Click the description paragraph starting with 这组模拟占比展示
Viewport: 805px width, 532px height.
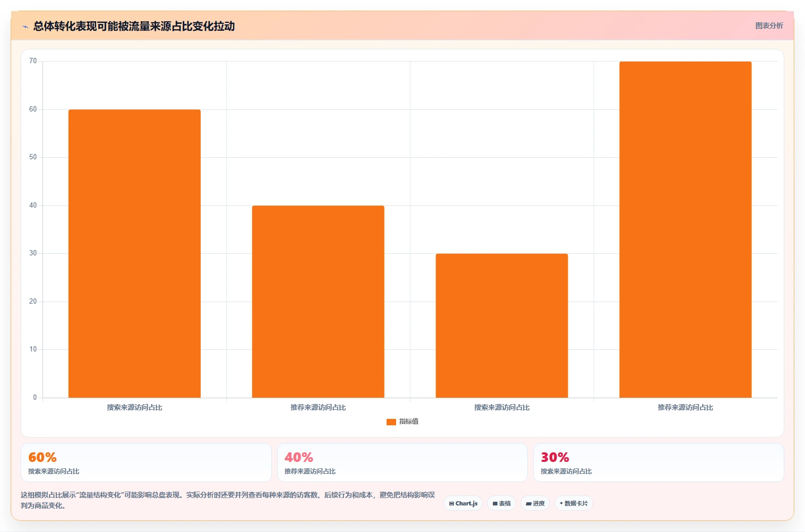tap(228, 500)
